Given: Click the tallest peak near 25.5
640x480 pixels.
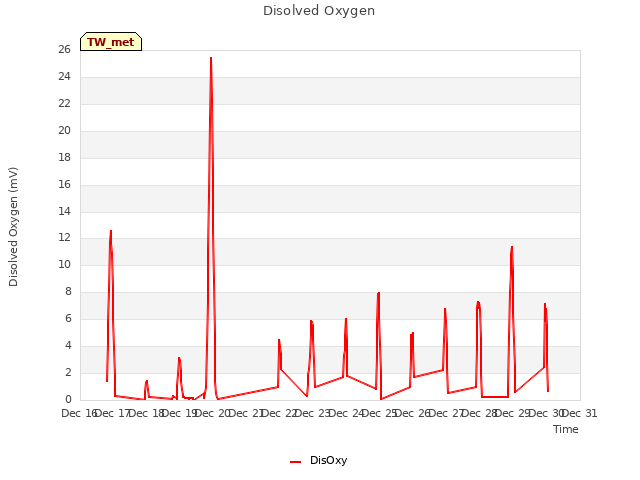Looking at the screenshot, I should pyautogui.click(x=211, y=58).
